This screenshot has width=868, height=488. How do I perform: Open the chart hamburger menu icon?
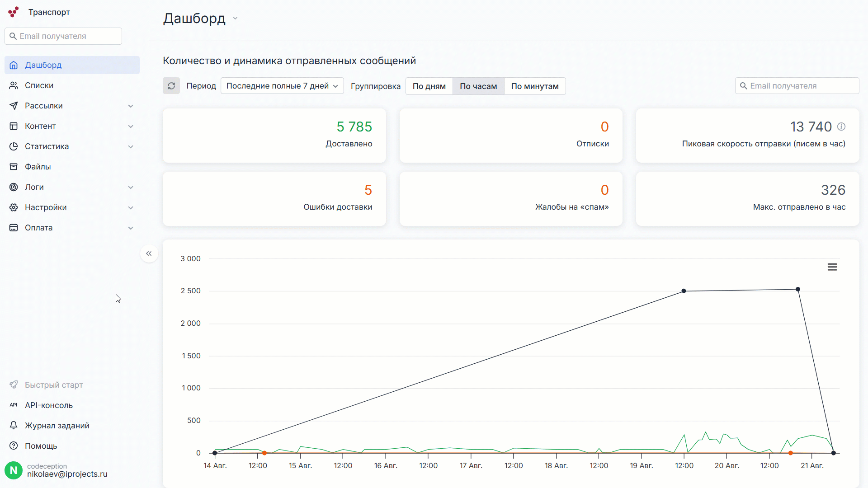click(x=832, y=267)
